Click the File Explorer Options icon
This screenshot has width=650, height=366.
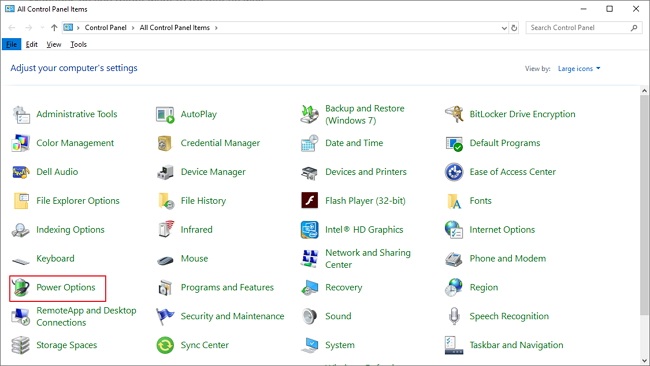pos(21,201)
